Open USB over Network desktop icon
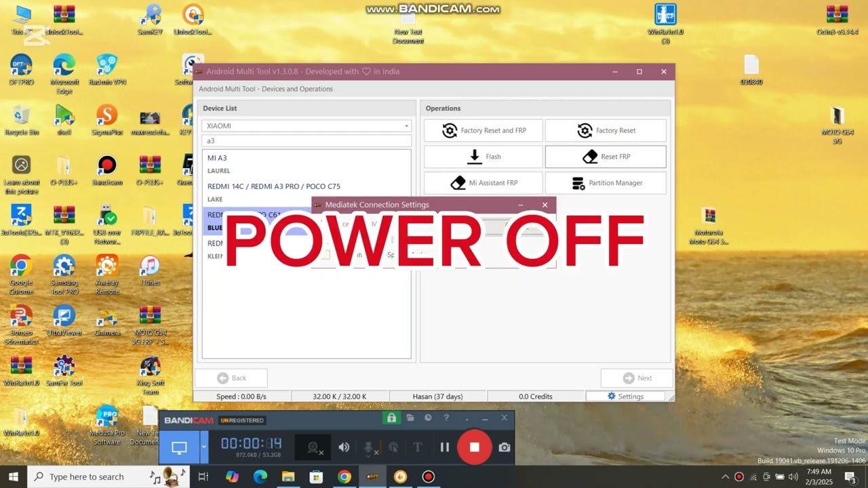 click(107, 224)
